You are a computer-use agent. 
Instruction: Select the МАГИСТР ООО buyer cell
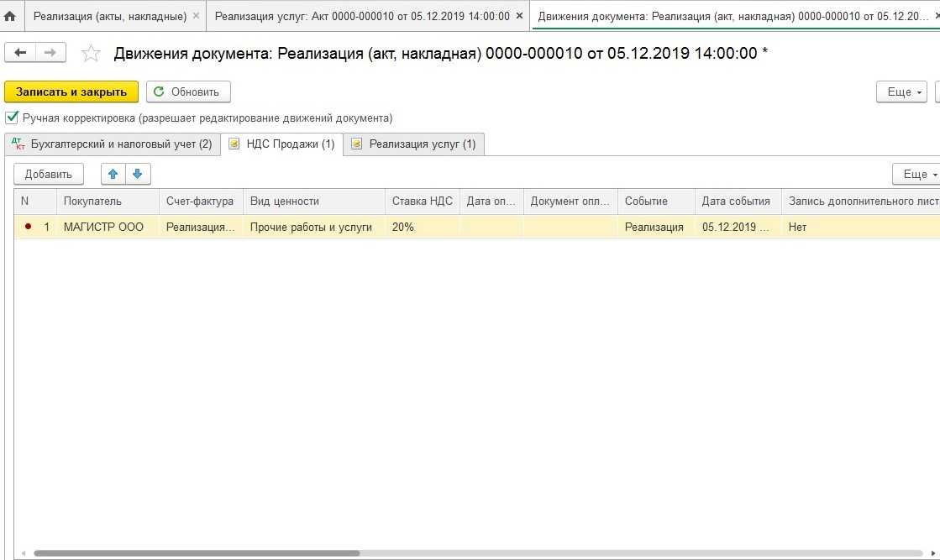tap(103, 227)
